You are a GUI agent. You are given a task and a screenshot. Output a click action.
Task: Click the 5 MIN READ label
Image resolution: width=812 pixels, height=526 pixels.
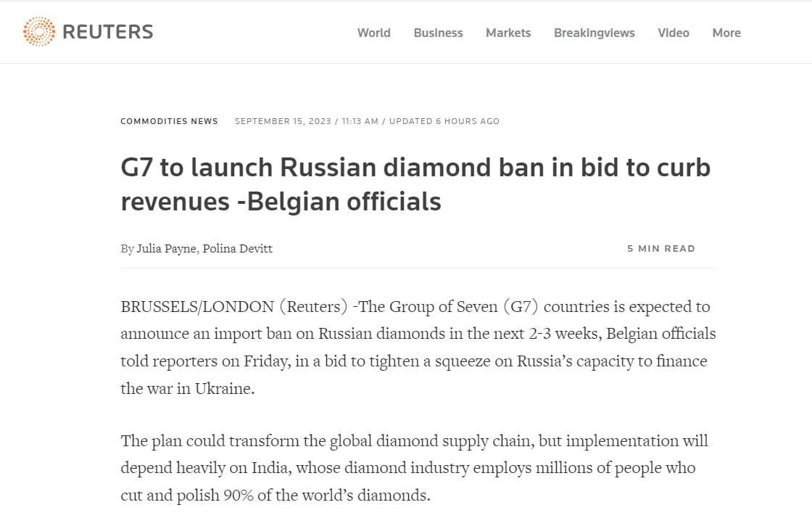coord(660,248)
